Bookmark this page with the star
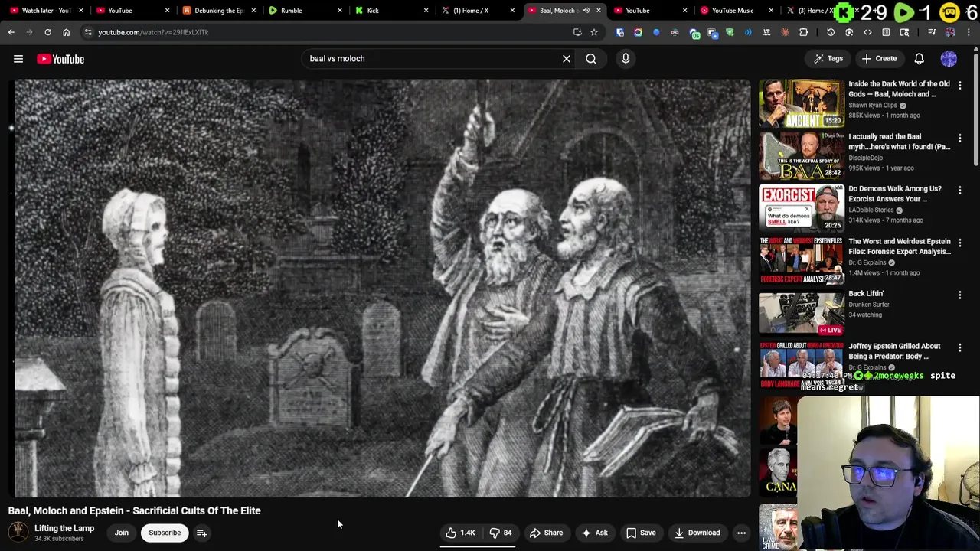 click(x=593, y=32)
